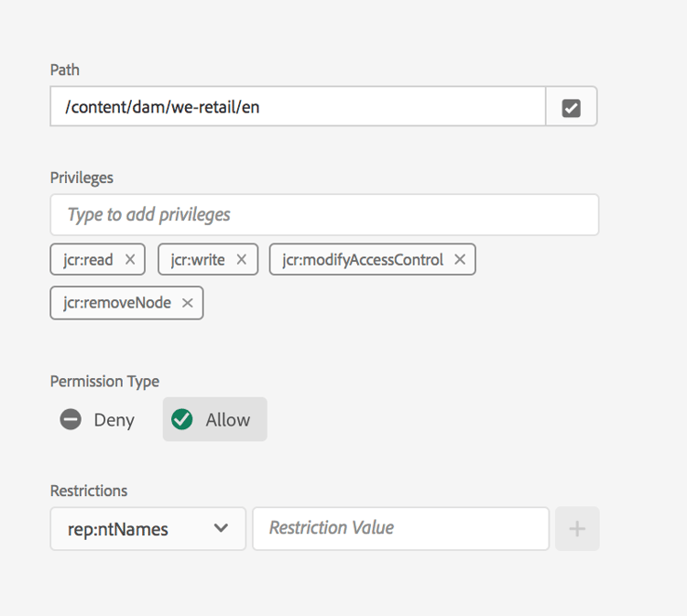The height and width of the screenshot is (616, 687).
Task: Select the jcr:removeNode tag text
Action: 117,303
